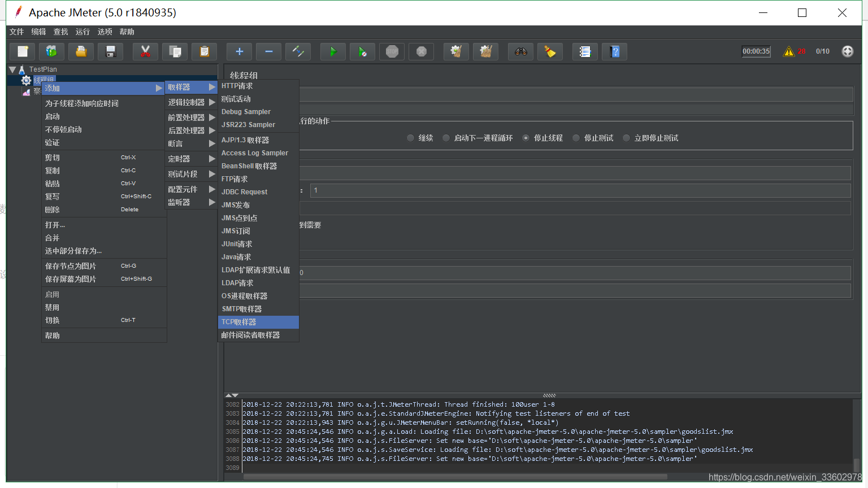Screen dimensions: 868x488
Task: Click the Function helper list icon
Action: point(585,51)
